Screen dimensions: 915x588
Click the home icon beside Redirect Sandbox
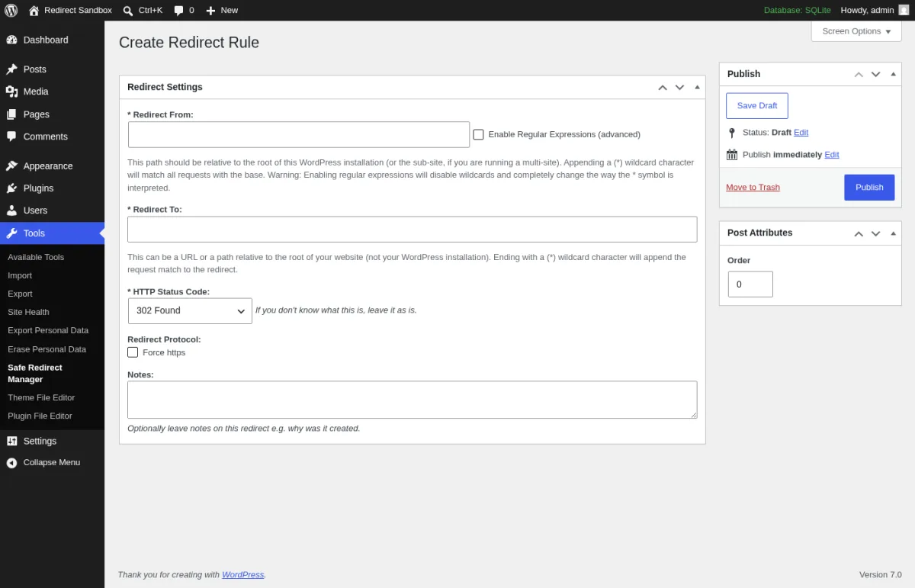click(x=34, y=10)
